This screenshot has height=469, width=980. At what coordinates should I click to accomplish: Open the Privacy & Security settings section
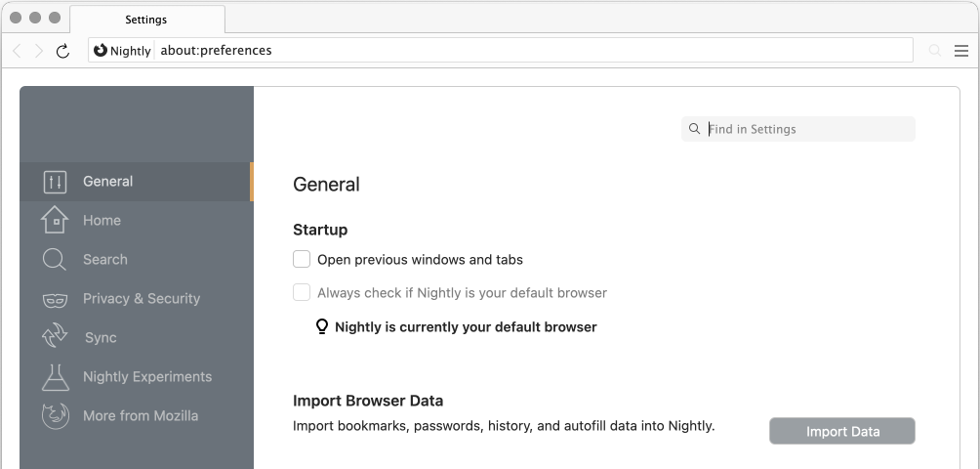(141, 299)
